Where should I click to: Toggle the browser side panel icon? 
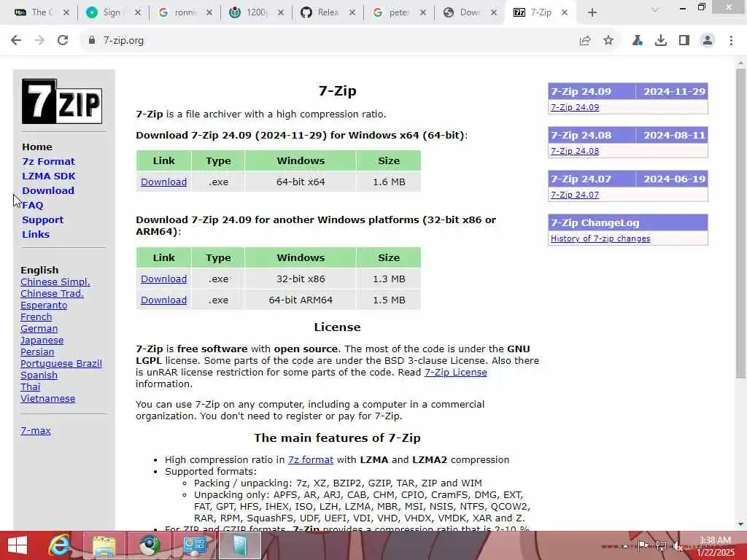(x=684, y=41)
